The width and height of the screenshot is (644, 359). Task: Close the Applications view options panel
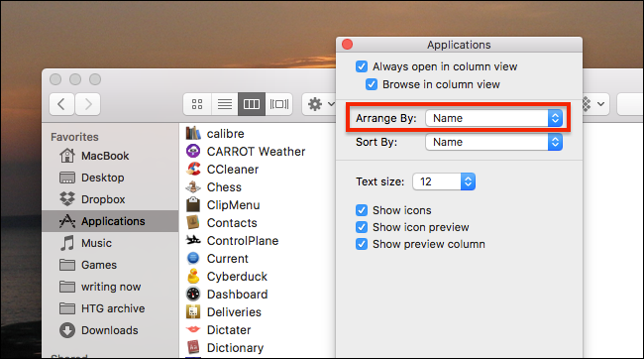[x=348, y=44]
